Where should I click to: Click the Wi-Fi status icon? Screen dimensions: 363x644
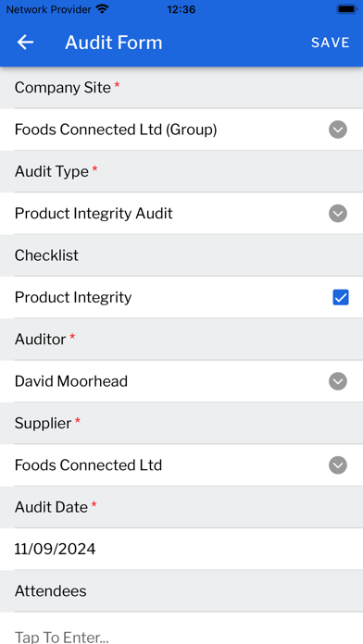(102, 9)
